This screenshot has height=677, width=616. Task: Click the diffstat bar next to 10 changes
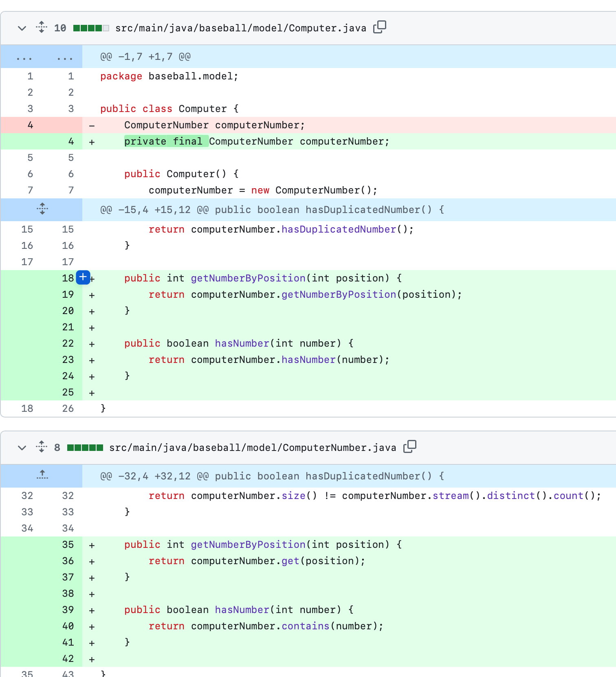pyautogui.click(x=91, y=28)
